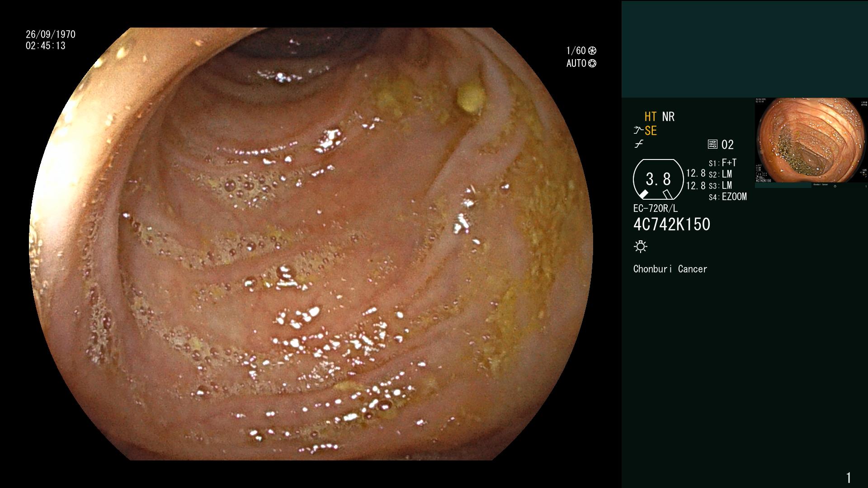The width and height of the screenshot is (868, 488).
Task: Click the shutter speed icon next to 1/60
Action: coord(592,51)
